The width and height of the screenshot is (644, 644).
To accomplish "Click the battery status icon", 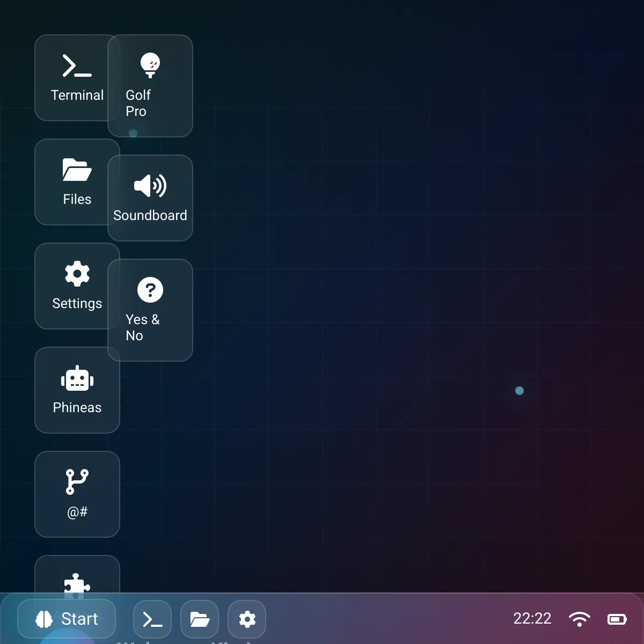I will pos(617,619).
